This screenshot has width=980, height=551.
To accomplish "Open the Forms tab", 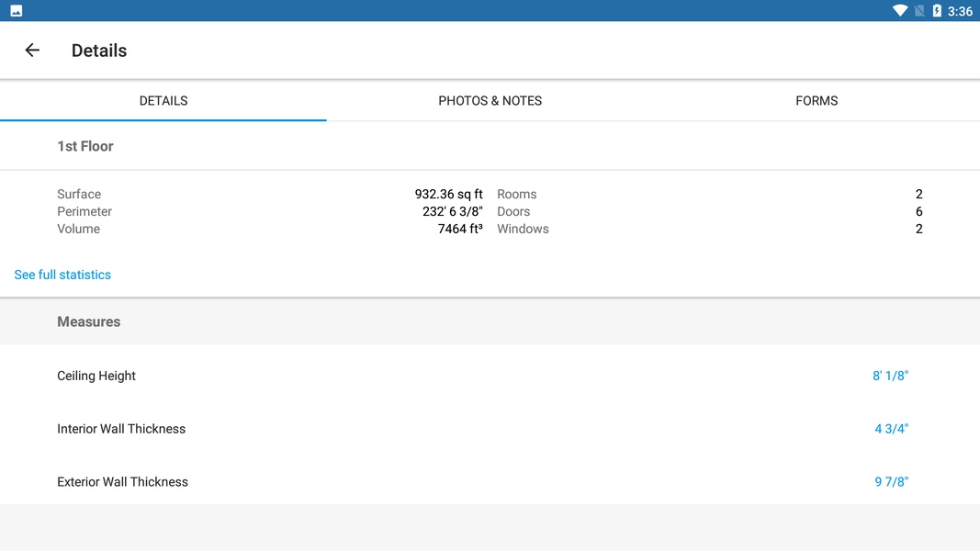I will tap(817, 101).
